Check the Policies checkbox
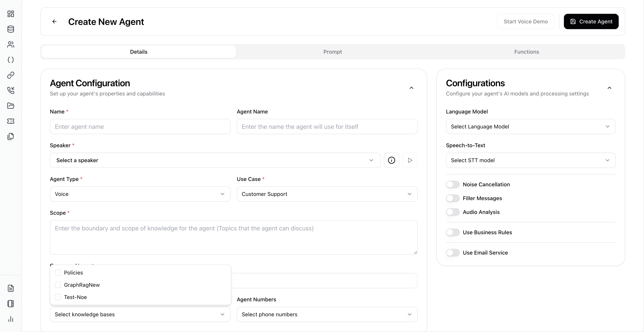The width and height of the screenshot is (644, 332). tap(58, 273)
